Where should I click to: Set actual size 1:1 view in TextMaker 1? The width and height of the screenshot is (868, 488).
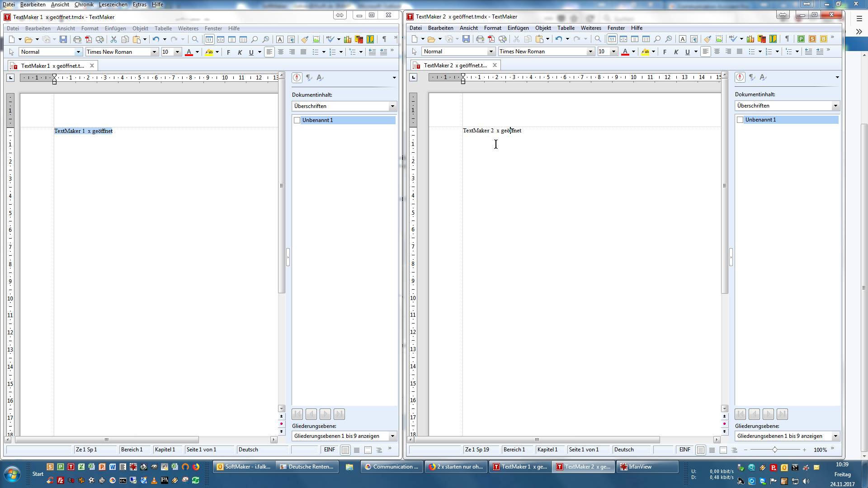pos(209,39)
